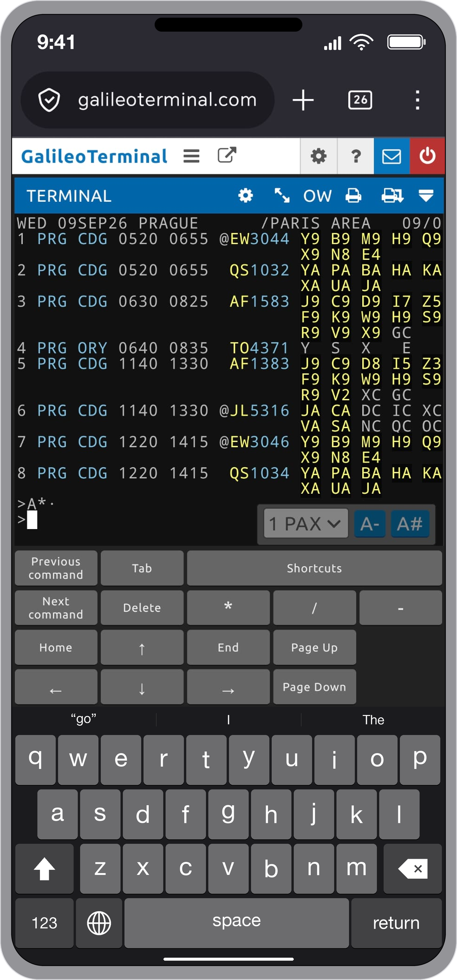Open the 1 PAX passenger dropdown

tap(306, 524)
